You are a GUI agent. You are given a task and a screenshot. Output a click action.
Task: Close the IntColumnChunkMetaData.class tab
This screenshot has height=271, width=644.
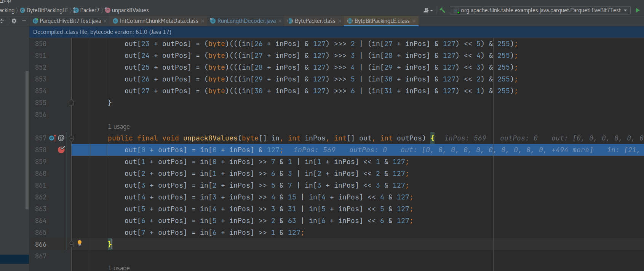pos(203,21)
